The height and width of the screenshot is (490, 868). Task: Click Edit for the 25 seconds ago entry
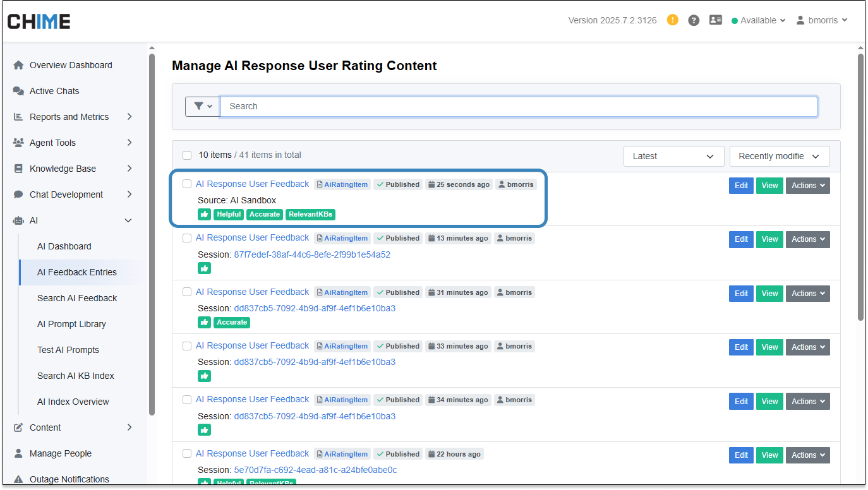pos(741,186)
